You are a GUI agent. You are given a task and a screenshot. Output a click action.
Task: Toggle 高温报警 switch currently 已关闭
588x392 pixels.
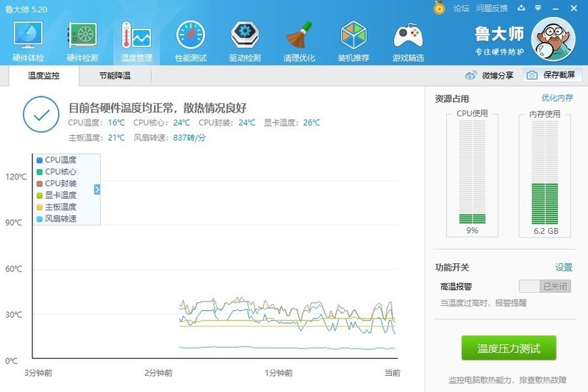point(545,286)
